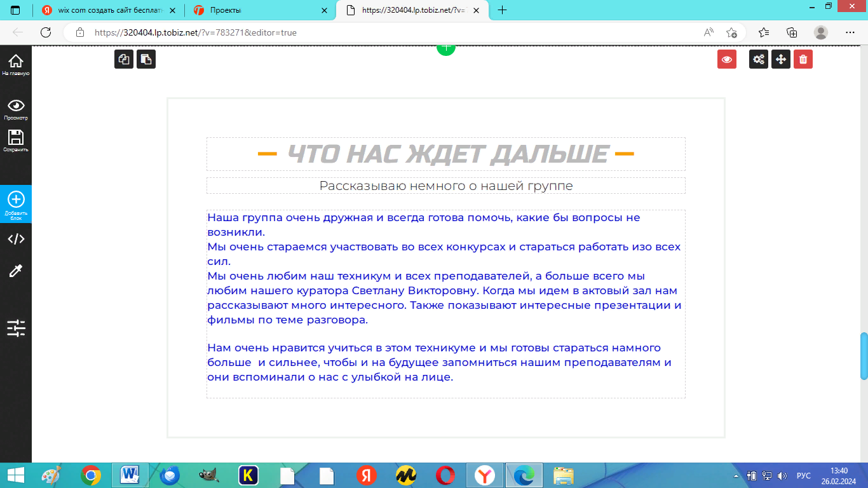
Task: Add a new block via sidebar plus icon
Action: click(15, 205)
